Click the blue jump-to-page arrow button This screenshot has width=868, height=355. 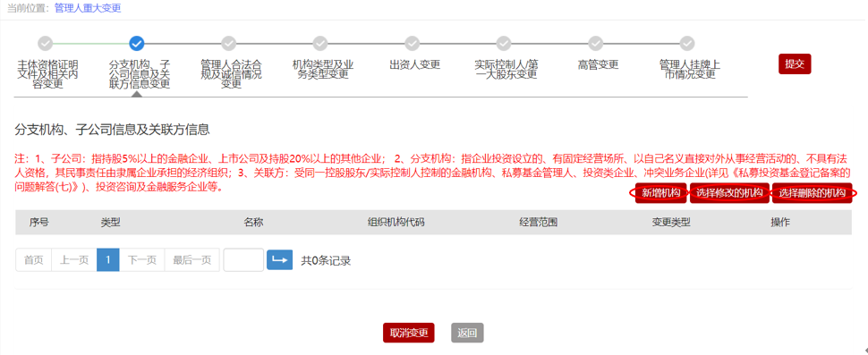[x=279, y=260]
